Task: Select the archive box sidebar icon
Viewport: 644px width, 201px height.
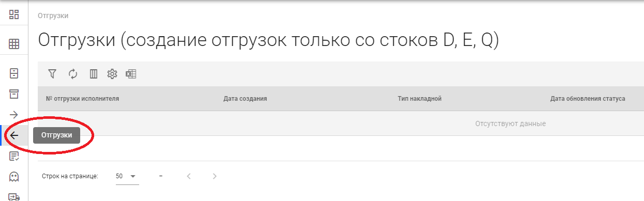Action: coord(14,94)
